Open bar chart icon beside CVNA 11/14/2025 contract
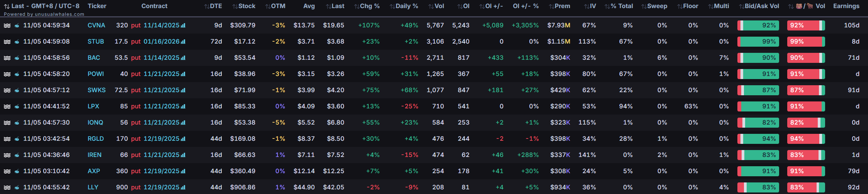Screen dimensions: 868x194 (x=183, y=25)
